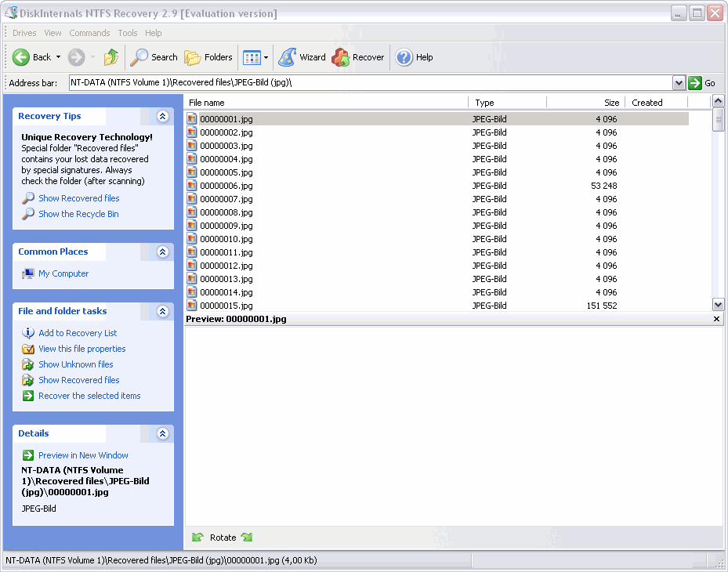Open the View menu
This screenshot has width=728, height=572.
(53, 33)
